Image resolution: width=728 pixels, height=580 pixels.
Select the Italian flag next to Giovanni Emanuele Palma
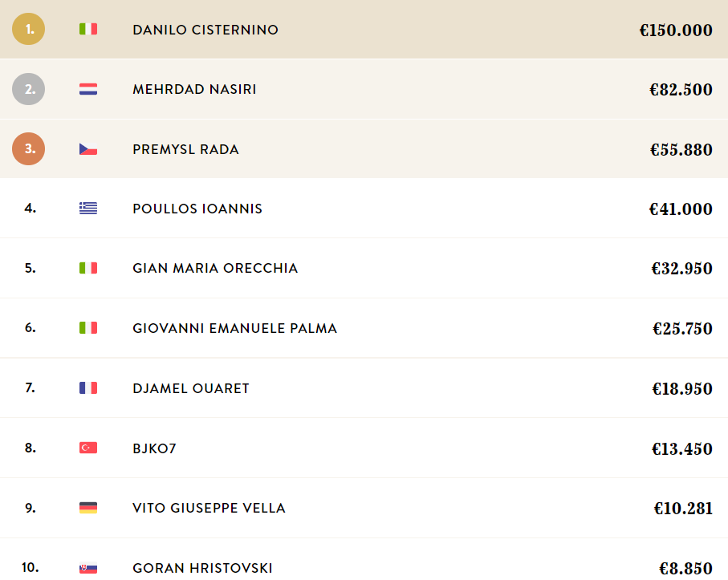tap(88, 328)
